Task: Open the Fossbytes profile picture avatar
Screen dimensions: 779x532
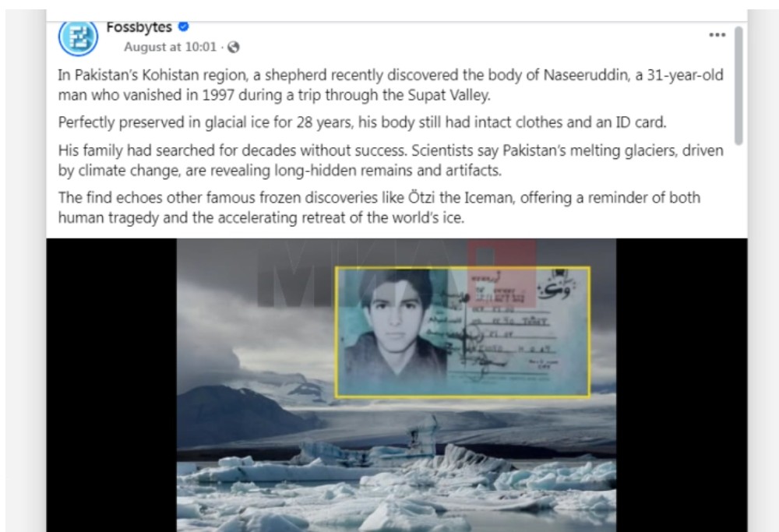Action: click(x=78, y=37)
